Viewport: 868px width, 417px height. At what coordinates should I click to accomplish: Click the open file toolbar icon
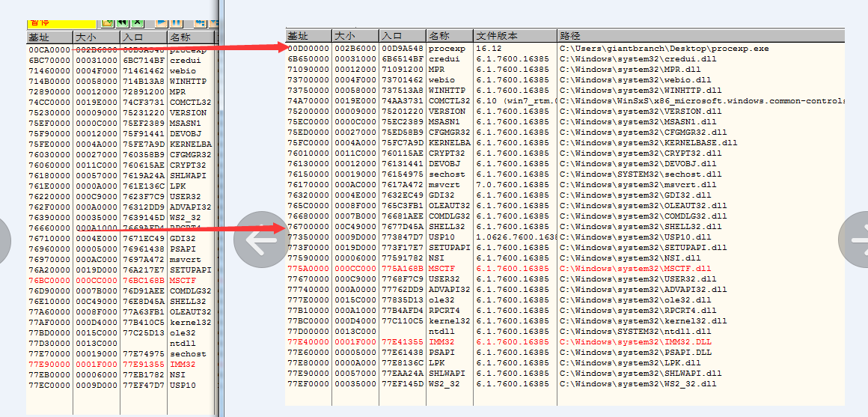click(x=107, y=23)
